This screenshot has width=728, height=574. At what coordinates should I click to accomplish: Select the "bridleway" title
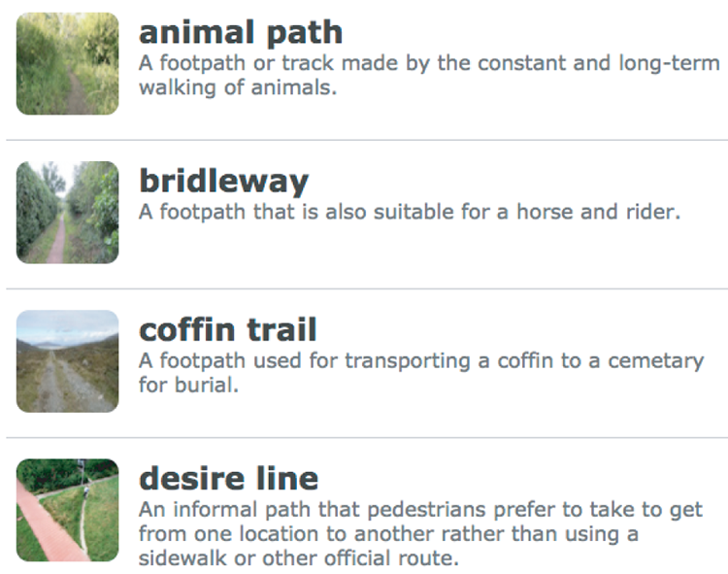[223, 181]
